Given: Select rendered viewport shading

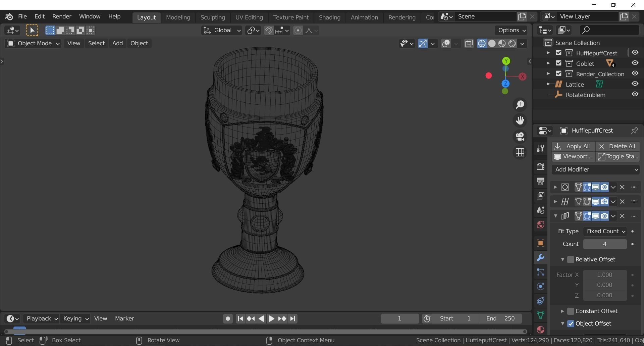Looking at the screenshot, I should 512,44.
